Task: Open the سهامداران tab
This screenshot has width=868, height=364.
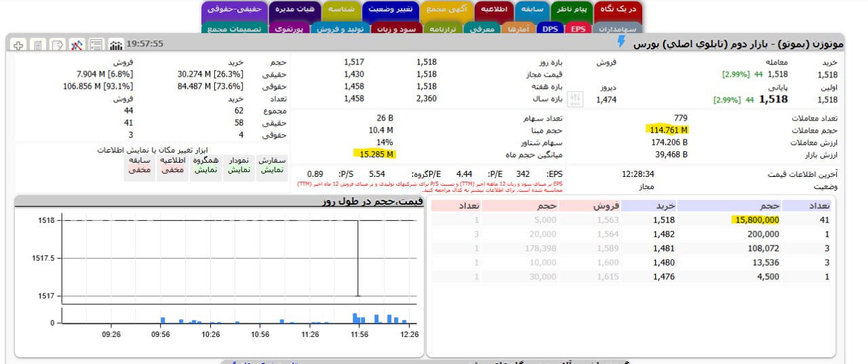Action: click(618, 29)
